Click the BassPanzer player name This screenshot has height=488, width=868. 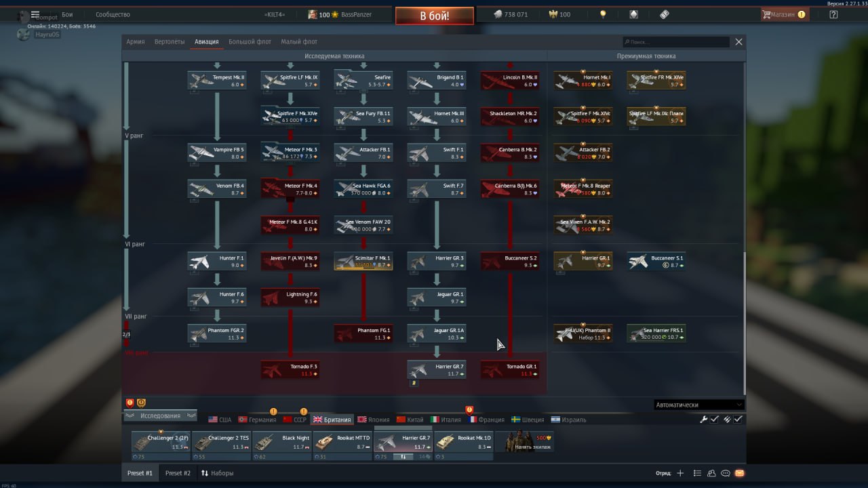coord(356,14)
